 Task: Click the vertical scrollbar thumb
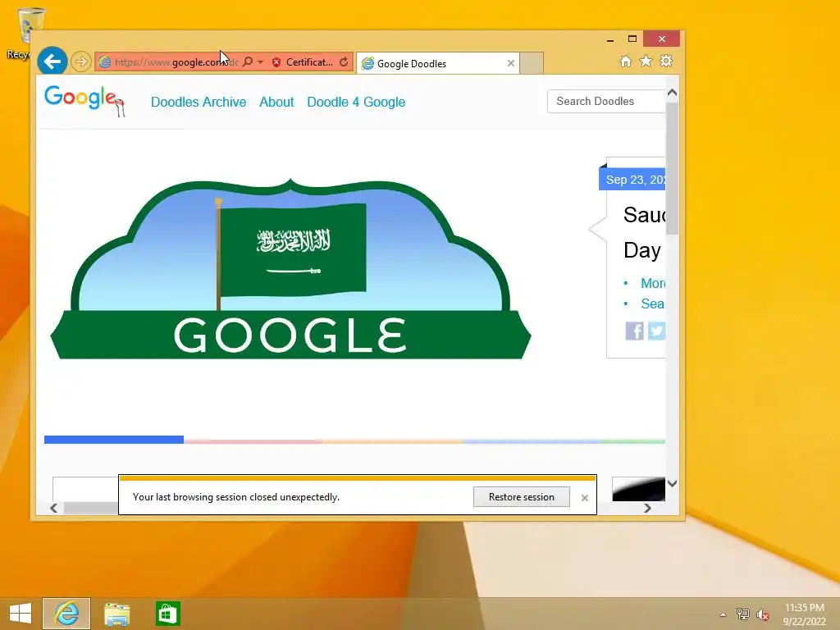tap(673, 169)
